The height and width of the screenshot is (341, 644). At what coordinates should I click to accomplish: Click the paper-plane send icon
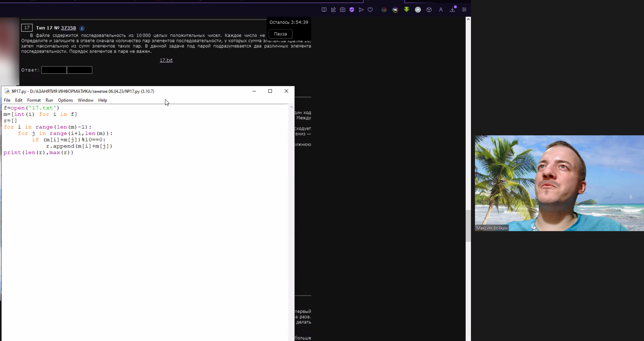coord(361,10)
